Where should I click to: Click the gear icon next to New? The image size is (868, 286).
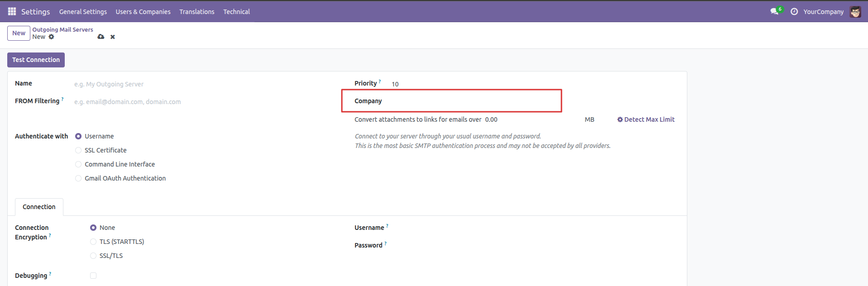click(51, 37)
